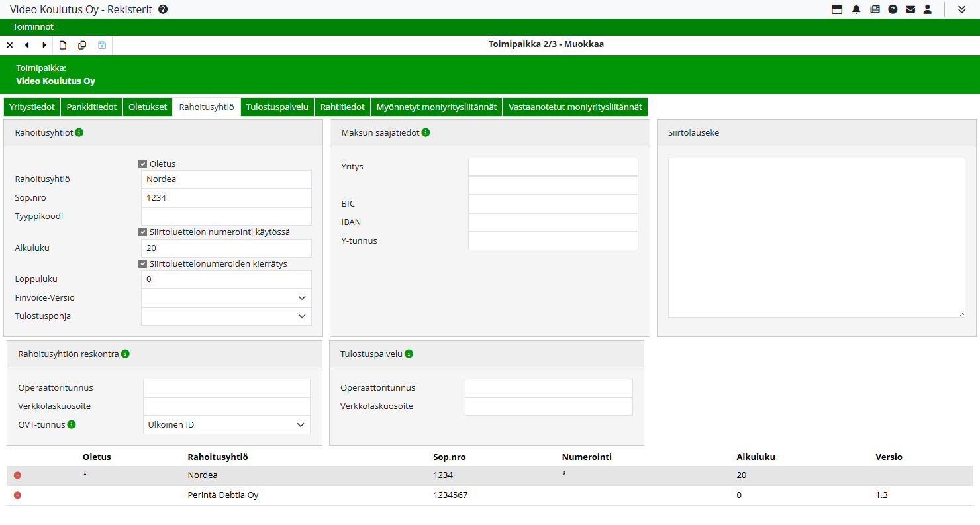Toggle Siirtoluettelon numerointi käytössä checkbox
This screenshot has height=525, width=980.
[x=142, y=232]
